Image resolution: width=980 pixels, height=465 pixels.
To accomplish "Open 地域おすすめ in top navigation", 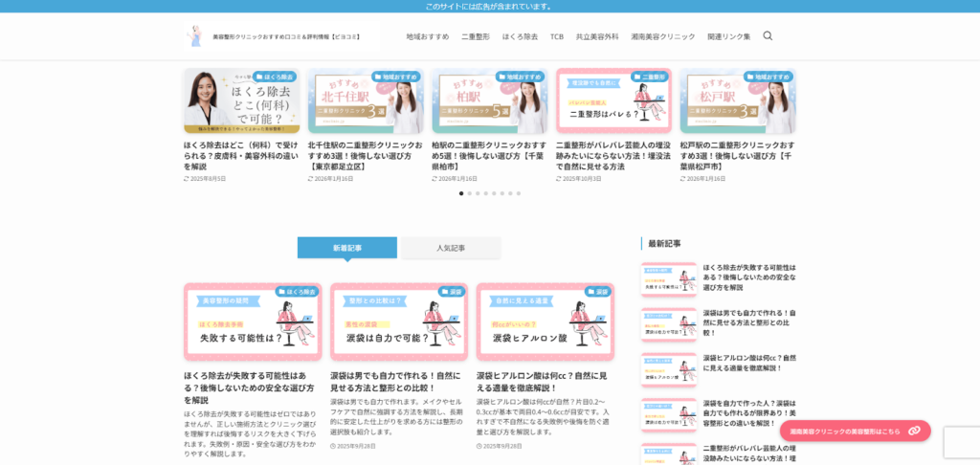I will 428,36.
